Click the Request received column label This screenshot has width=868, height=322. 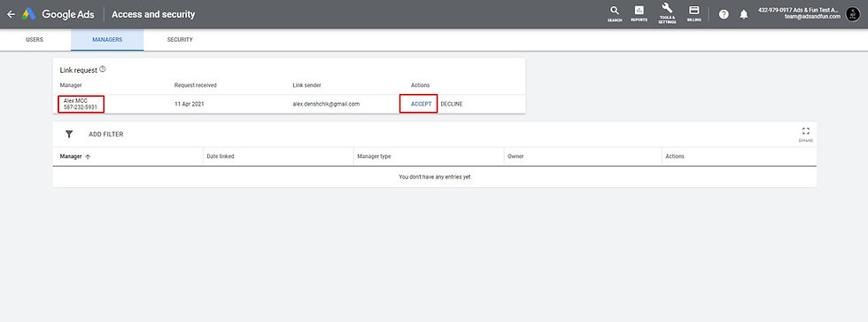coord(196,85)
